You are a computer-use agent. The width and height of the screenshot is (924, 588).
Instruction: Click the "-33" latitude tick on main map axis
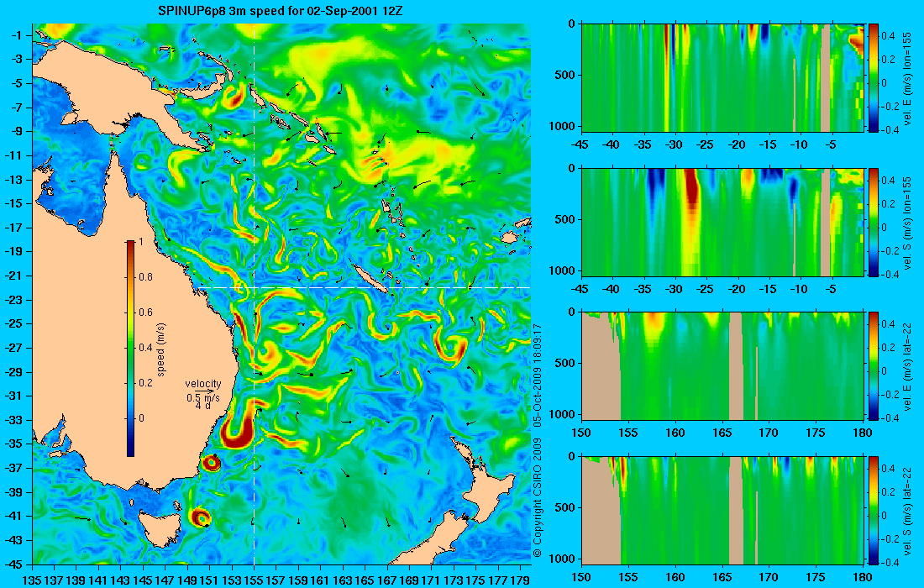point(13,419)
